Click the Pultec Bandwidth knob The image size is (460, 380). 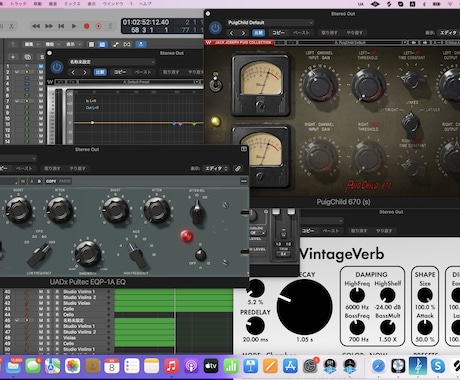[87, 254]
